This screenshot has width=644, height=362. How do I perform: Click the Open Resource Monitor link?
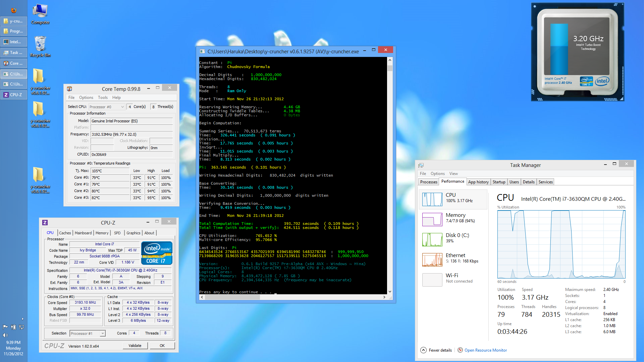485,350
